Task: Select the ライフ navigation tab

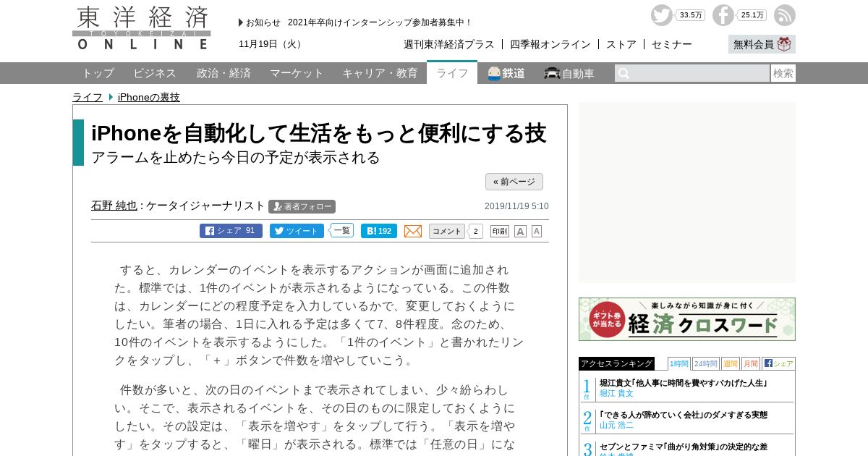Action: tap(452, 72)
